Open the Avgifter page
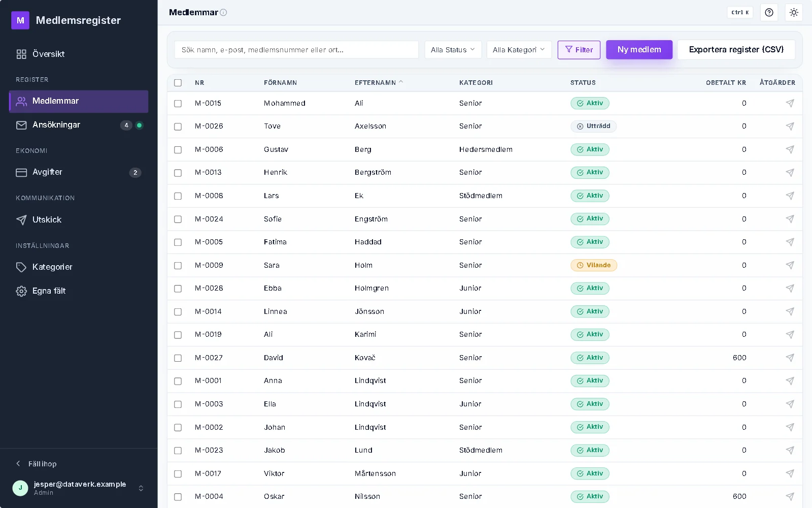 [x=79, y=172]
